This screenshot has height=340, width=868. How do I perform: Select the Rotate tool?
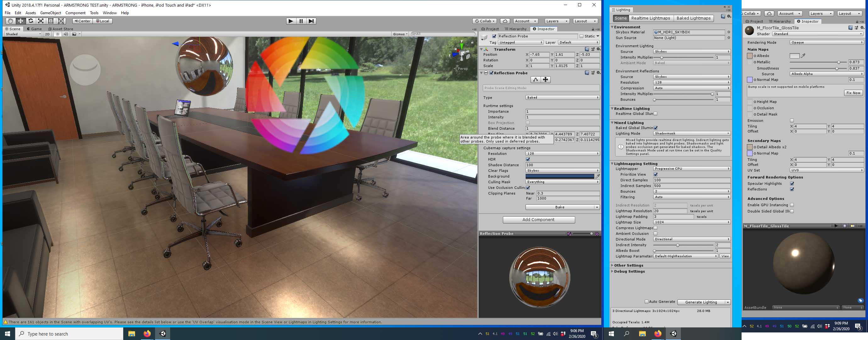tap(31, 21)
